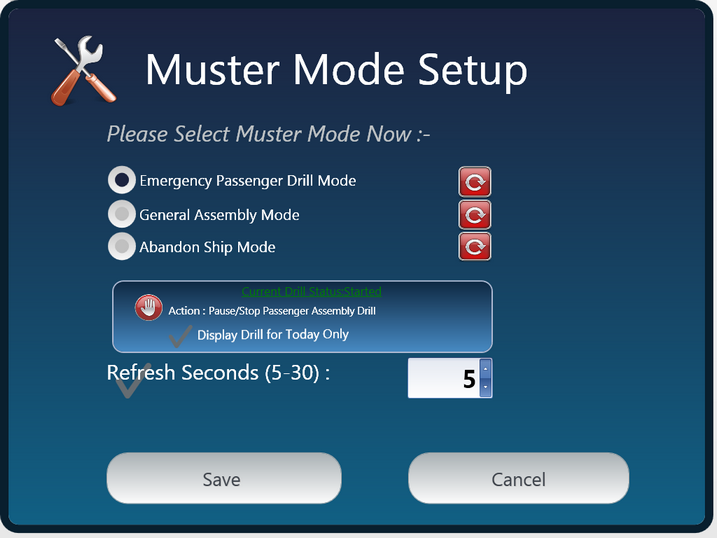Click the Muster Mode Setup title heading
This screenshot has height=538, width=717.
tap(337, 69)
